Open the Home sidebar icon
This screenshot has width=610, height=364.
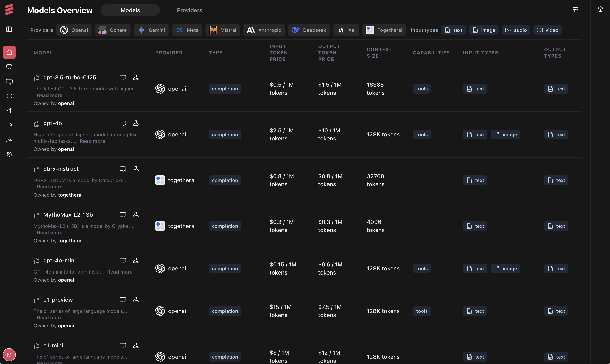point(9,52)
